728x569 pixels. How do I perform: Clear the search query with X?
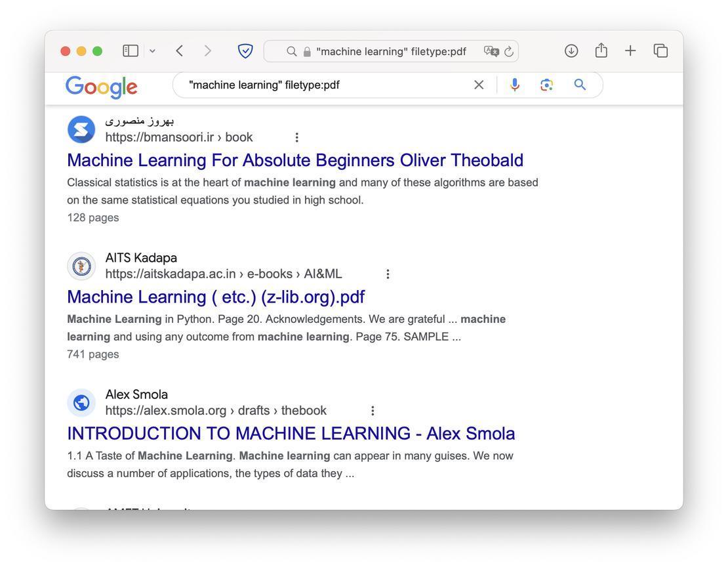tap(479, 85)
